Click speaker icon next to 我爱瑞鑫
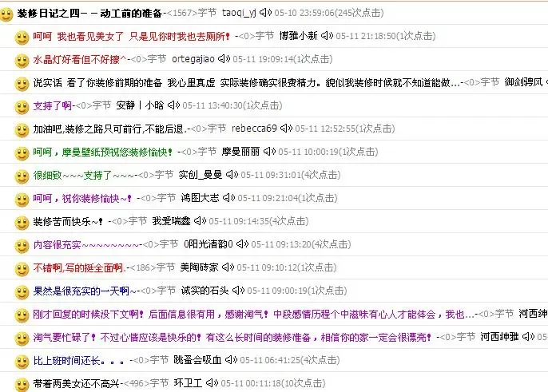Viewport: 548px width, 392px height. (x=201, y=221)
